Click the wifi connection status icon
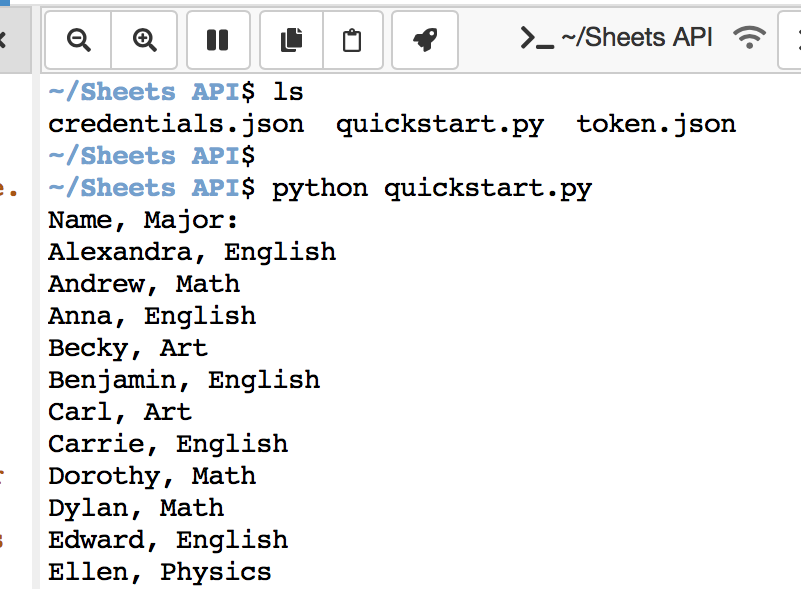This screenshot has width=801, height=589. coord(748,38)
